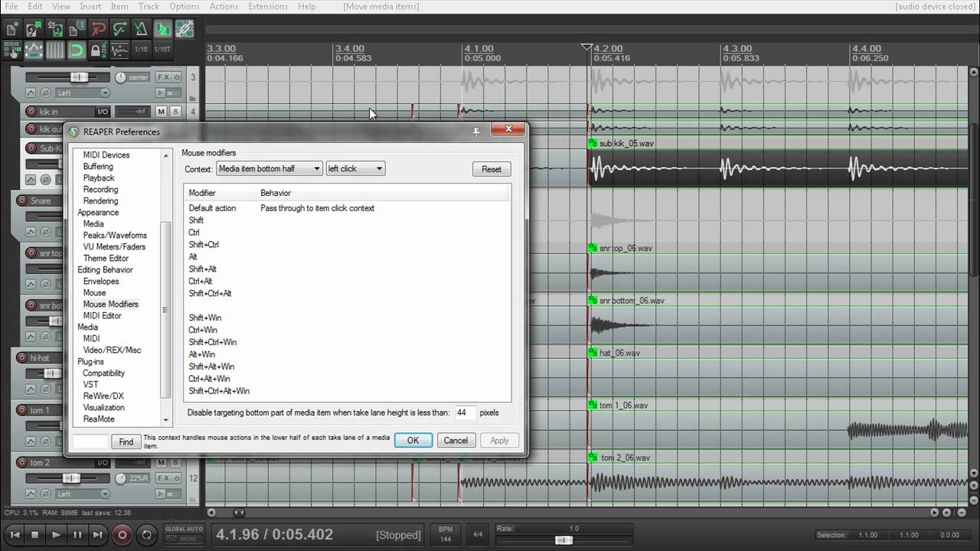The width and height of the screenshot is (980, 551).
Task: Toggle Snap magnet toolbar icon
Action: [77, 51]
